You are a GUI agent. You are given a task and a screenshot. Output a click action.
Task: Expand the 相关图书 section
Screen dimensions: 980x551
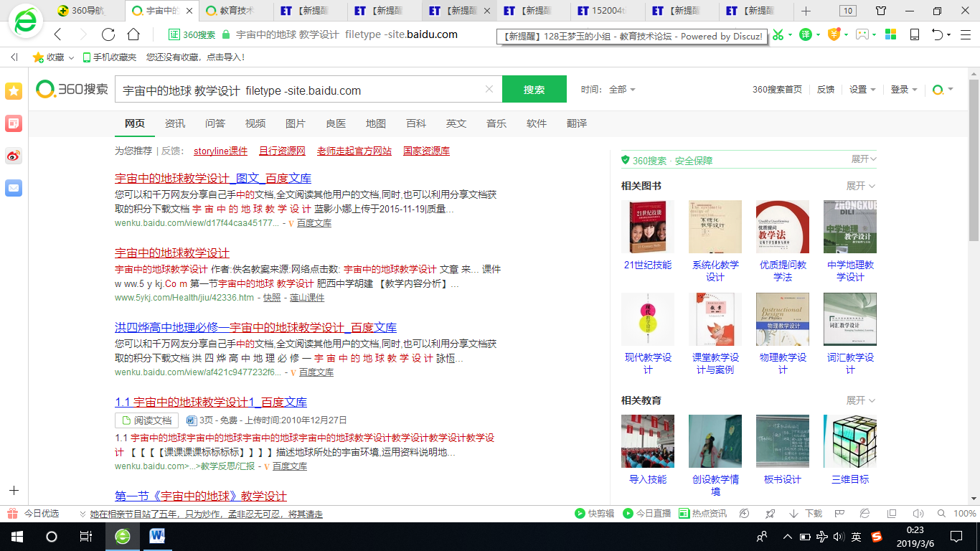[861, 186]
